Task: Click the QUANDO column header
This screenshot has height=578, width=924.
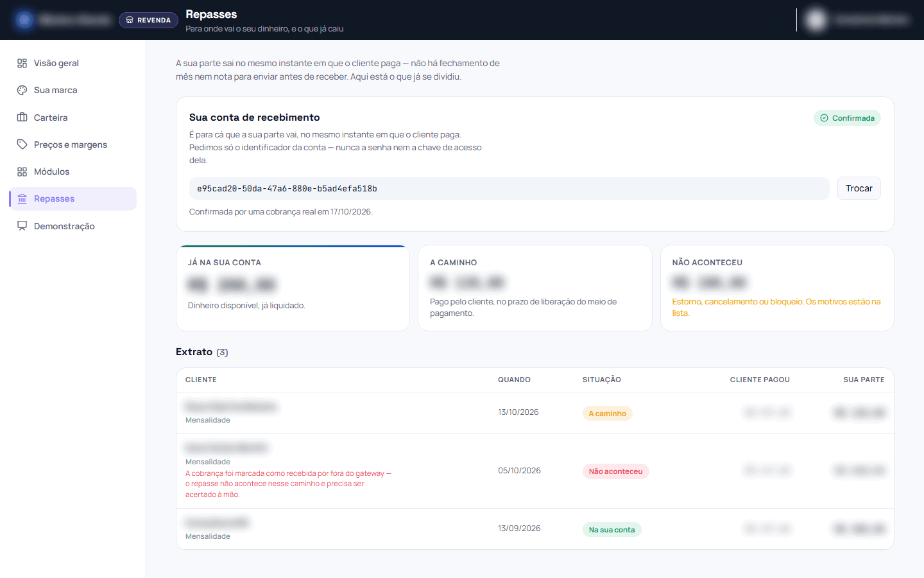Action: click(x=514, y=380)
